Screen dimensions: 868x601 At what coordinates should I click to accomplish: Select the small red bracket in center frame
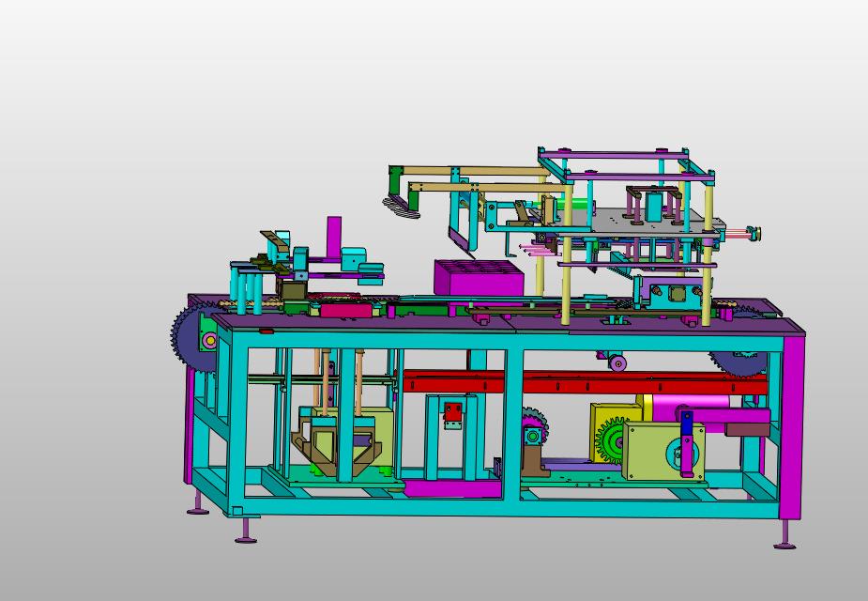pos(454,412)
